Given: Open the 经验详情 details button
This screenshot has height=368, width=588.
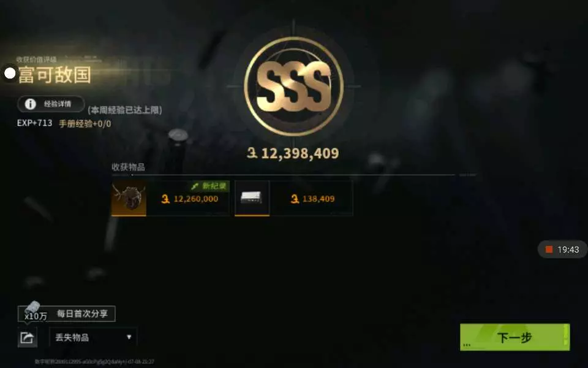Looking at the screenshot, I should pos(51,104).
